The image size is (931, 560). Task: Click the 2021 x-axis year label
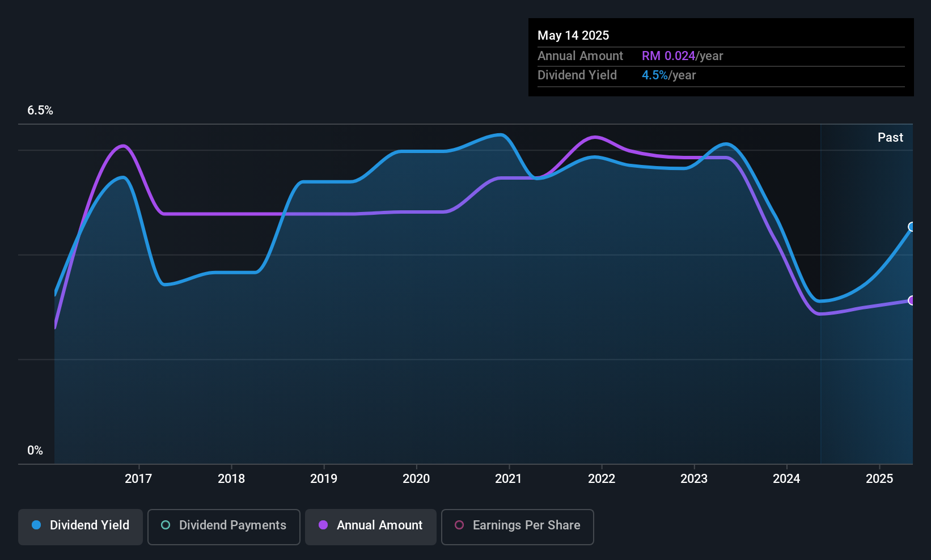click(509, 478)
